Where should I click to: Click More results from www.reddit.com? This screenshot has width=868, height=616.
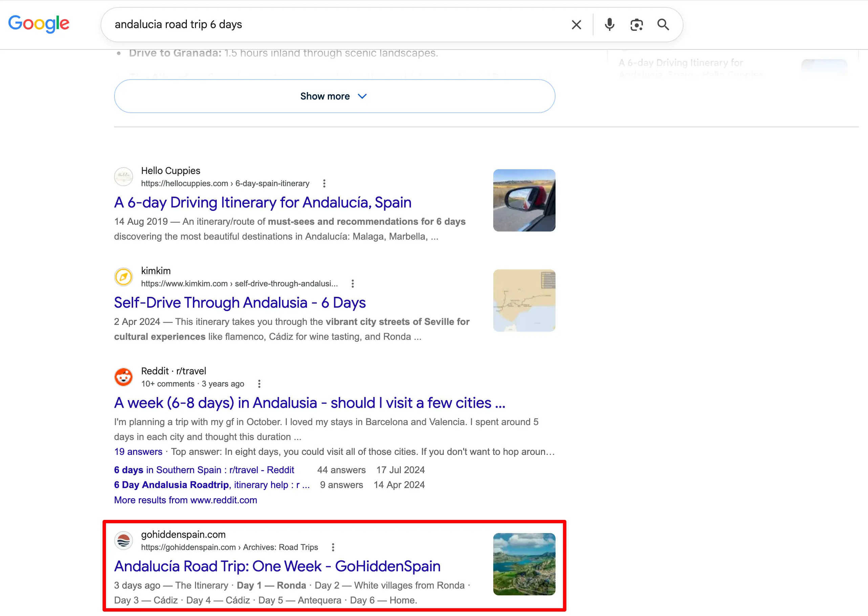click(186, 500)
